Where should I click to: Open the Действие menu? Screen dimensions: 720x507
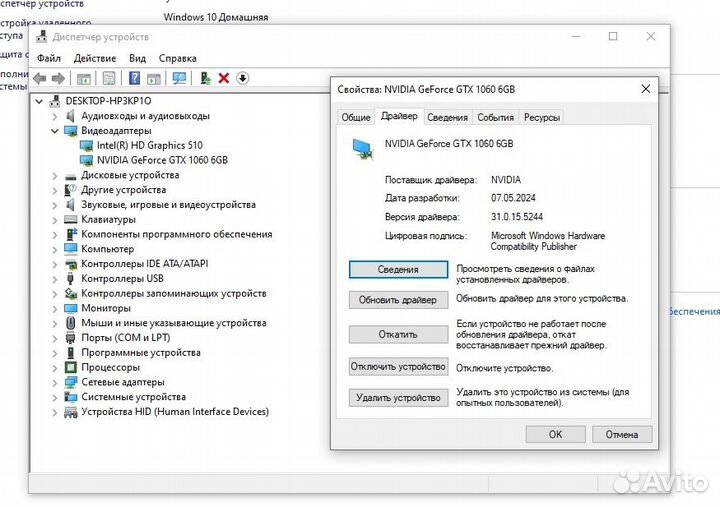pos(95,58)
